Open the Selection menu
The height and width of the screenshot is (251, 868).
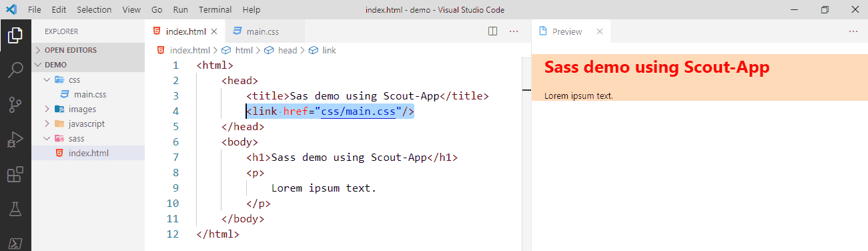click(94, 10)
